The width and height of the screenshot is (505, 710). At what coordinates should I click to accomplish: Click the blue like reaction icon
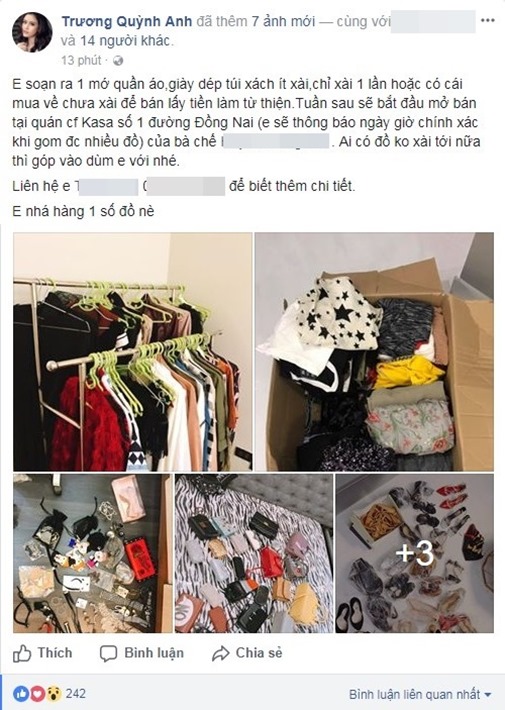click(x=21, y=694)
